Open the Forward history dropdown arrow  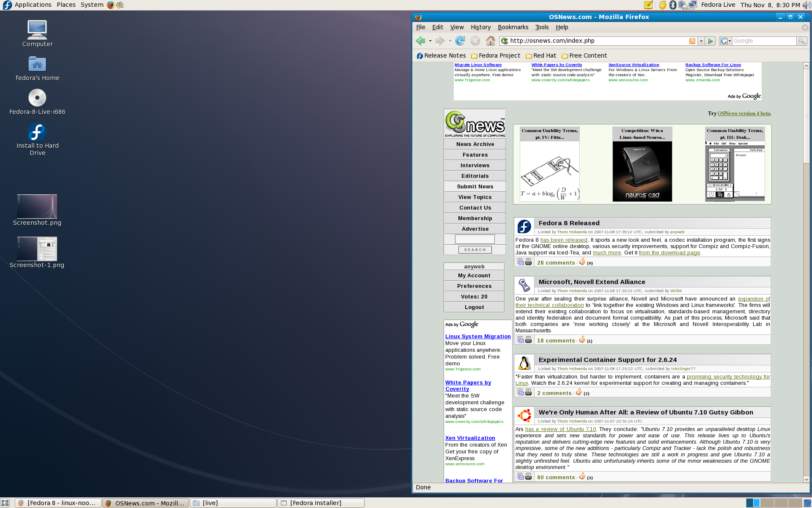(x=450, y=41)
